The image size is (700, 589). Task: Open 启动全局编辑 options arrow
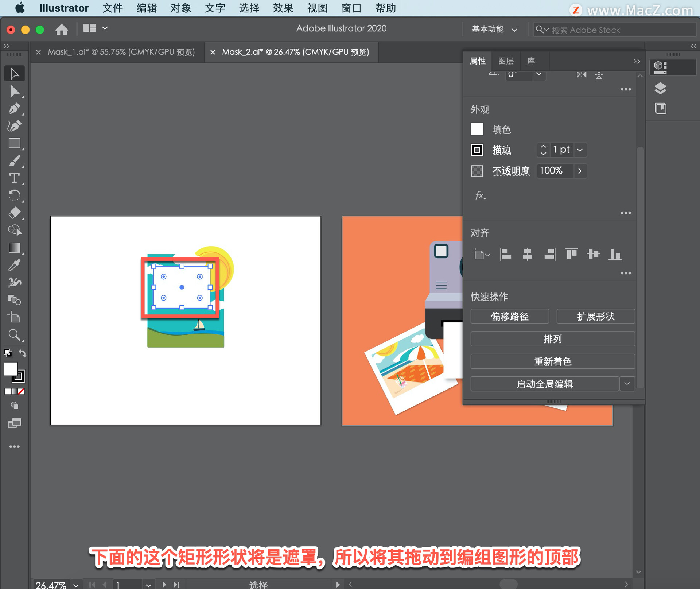coord(627,384)
